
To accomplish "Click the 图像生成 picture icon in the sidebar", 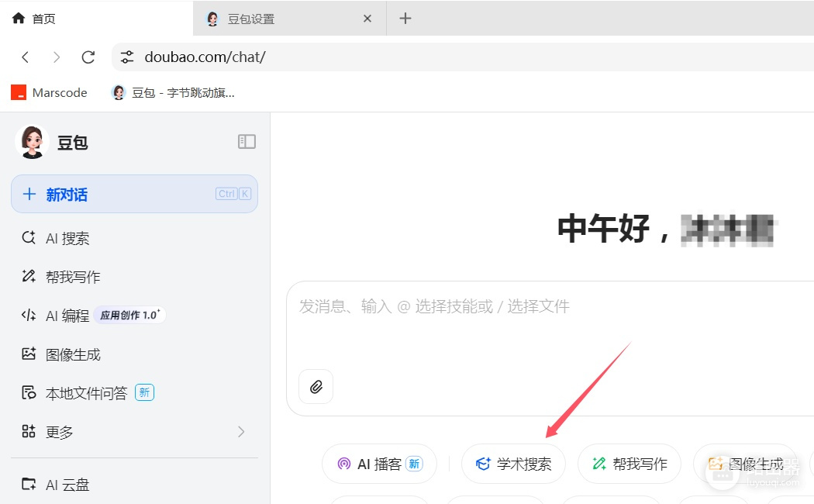I will (x=29, y=354).
